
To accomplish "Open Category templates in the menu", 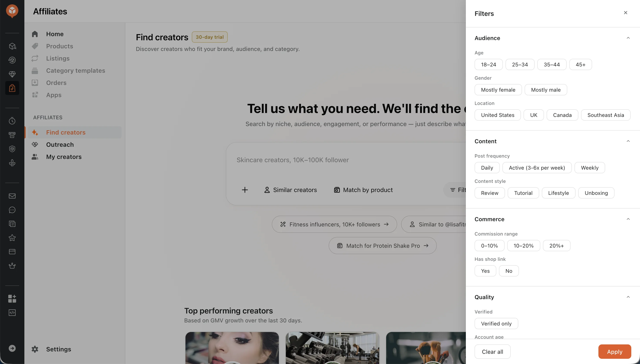I will point(74,71).
